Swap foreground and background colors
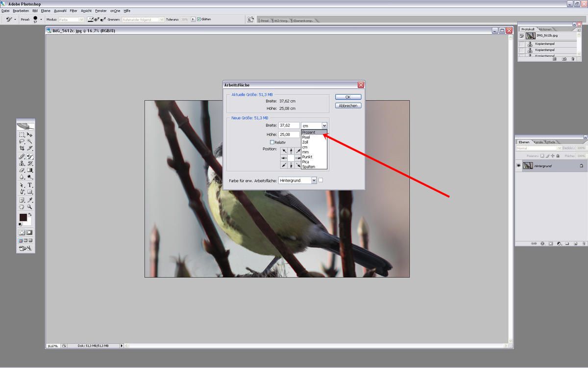This screenshot has width=588, height=368. (x=30, y=214)
